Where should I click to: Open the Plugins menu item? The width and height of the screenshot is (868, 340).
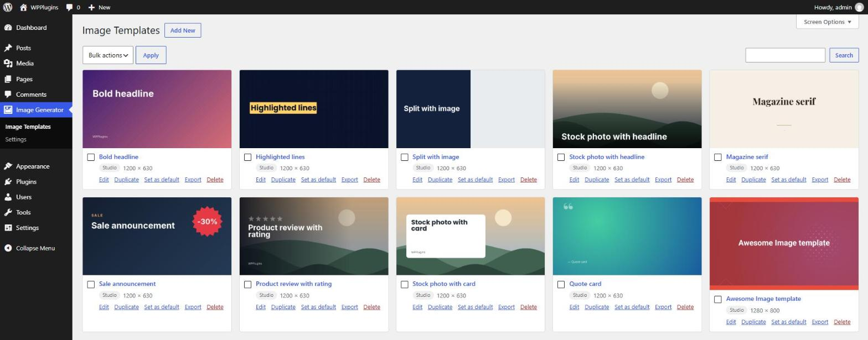click(36, 182)
